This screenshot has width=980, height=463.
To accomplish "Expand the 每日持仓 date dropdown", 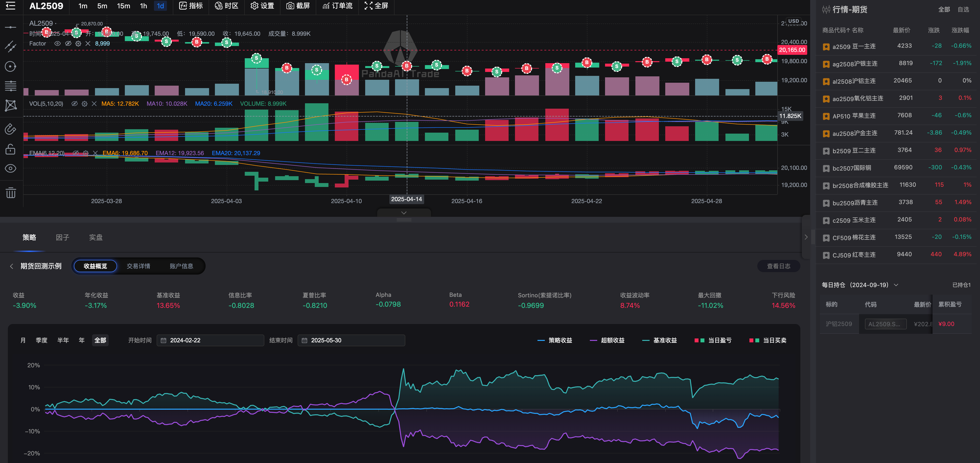I will tap(896, 285).
